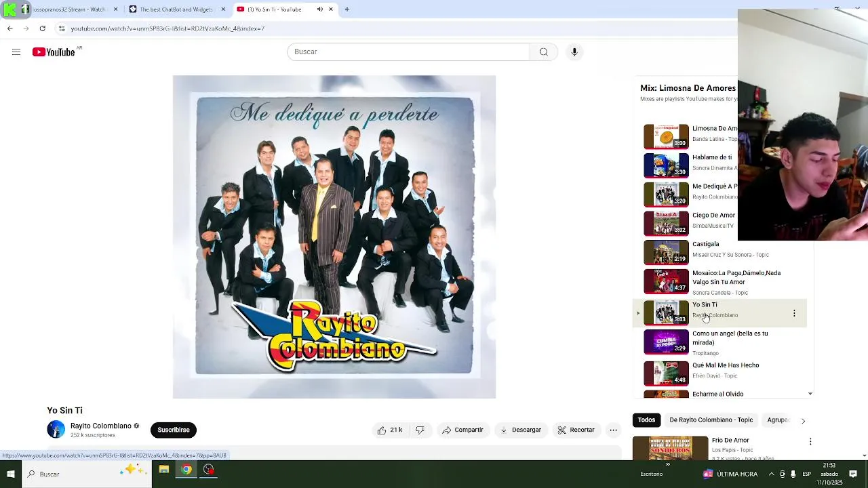Click the search magnifier button
Viewport: 868px width, 488px height.
tap(544, 52)
